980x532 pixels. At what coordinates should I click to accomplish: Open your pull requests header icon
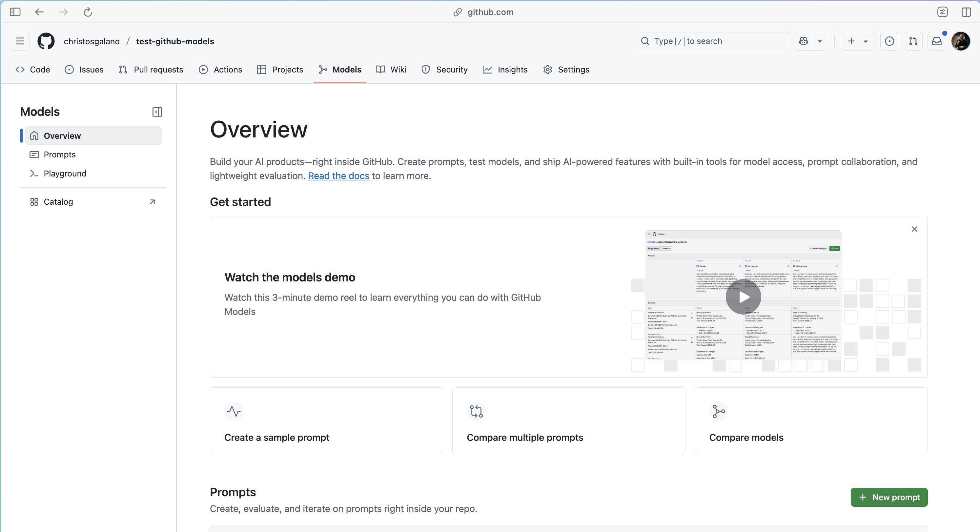click(x=913, y=41)
